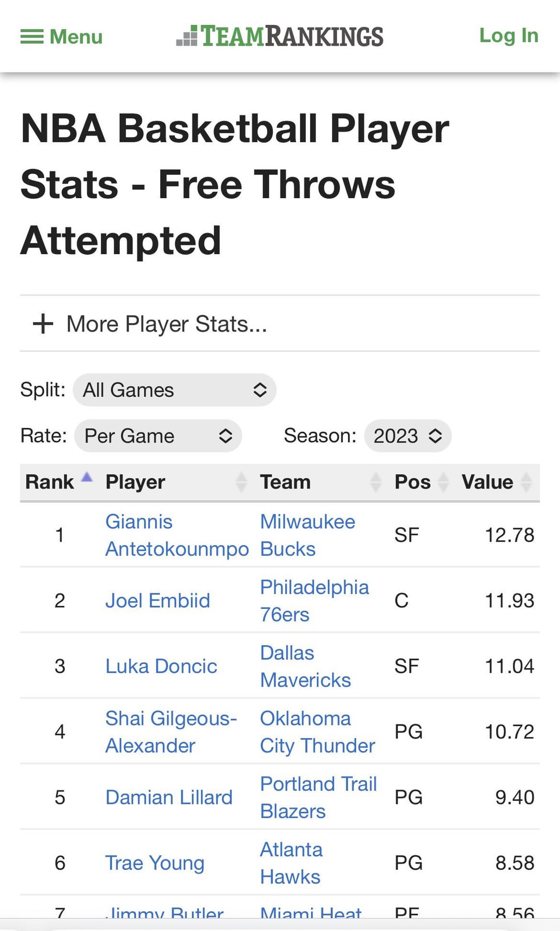Open the Season 2023 dropdown
560x931 pixels.
pos(408,436)
